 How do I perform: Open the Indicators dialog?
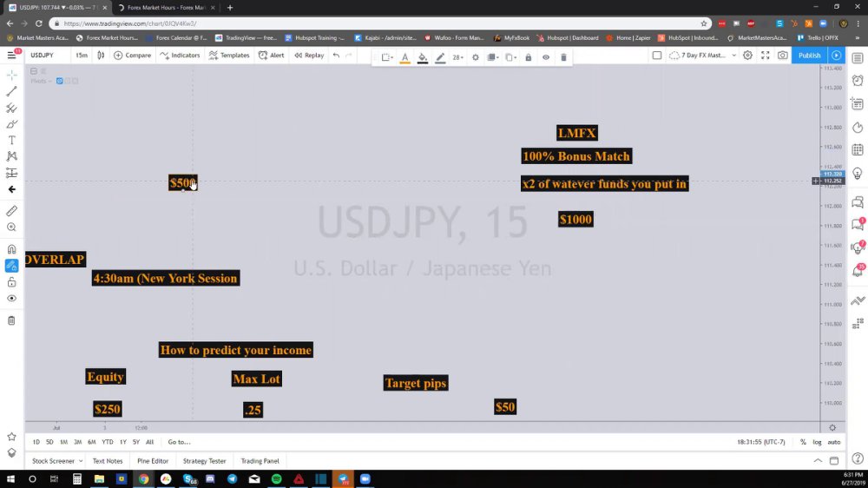tap(180, 56)
